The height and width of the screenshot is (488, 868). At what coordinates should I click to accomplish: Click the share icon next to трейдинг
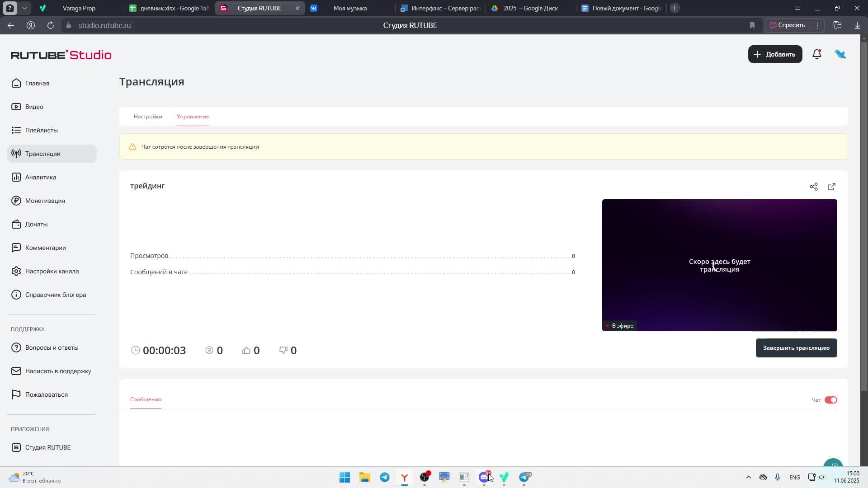pos(814,187)
